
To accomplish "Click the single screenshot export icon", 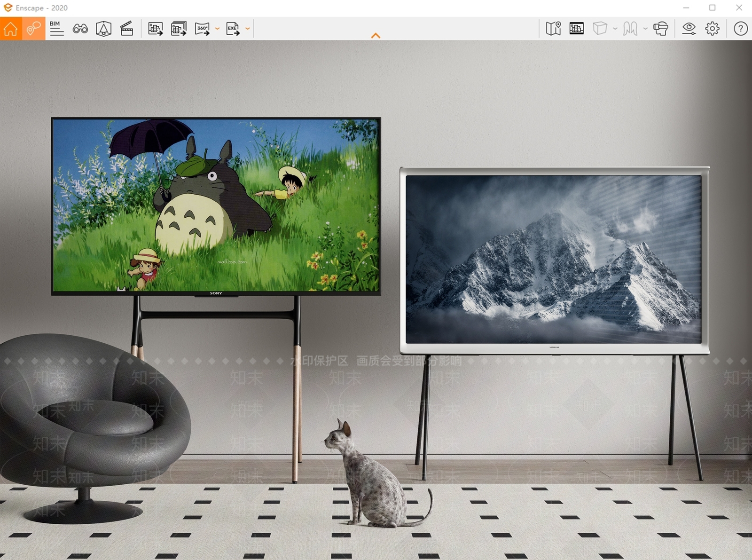I will (156, 29).
